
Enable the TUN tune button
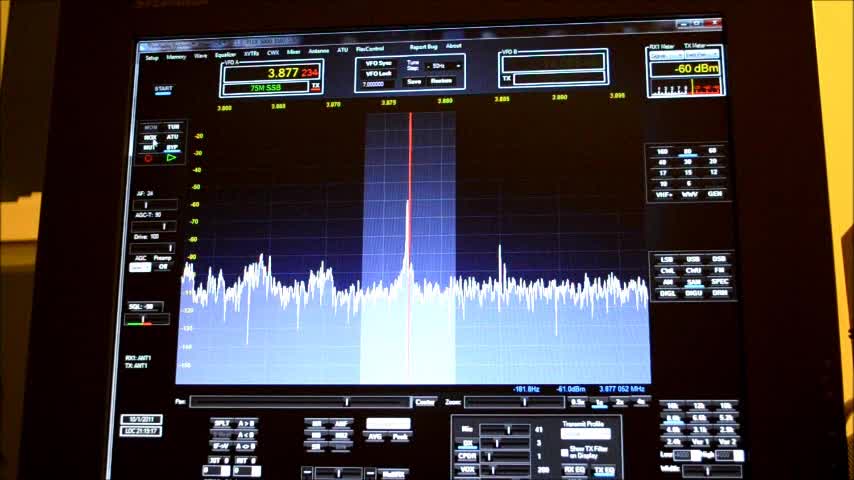[173, 126]
